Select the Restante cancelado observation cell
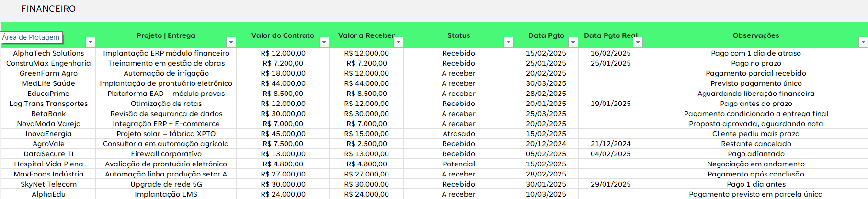The image size is (868, 199). click(x=755, y=144)
